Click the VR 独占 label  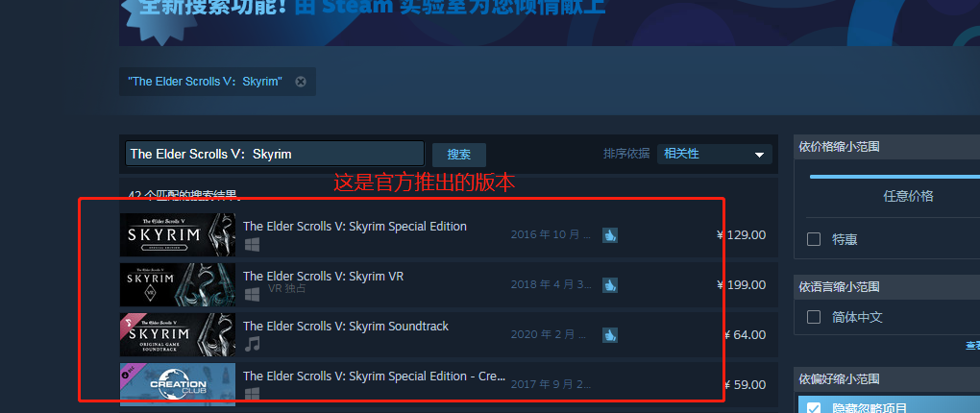click(x=287, y=289)
